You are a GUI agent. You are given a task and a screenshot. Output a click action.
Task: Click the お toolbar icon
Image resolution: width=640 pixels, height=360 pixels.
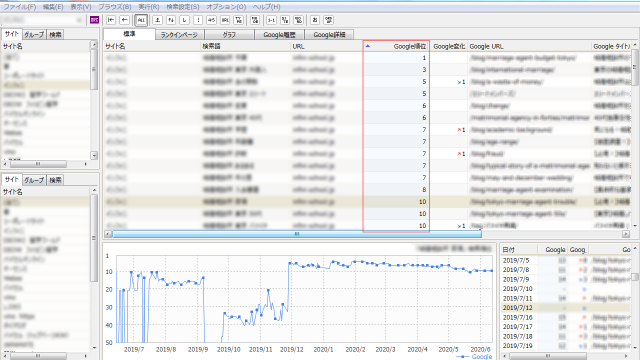[315, 20]
